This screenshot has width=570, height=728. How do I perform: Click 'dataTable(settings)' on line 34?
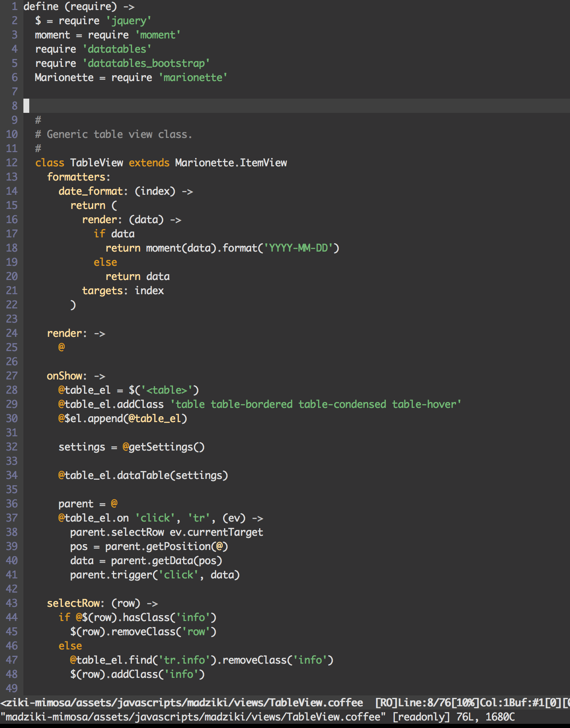point(173,476)
